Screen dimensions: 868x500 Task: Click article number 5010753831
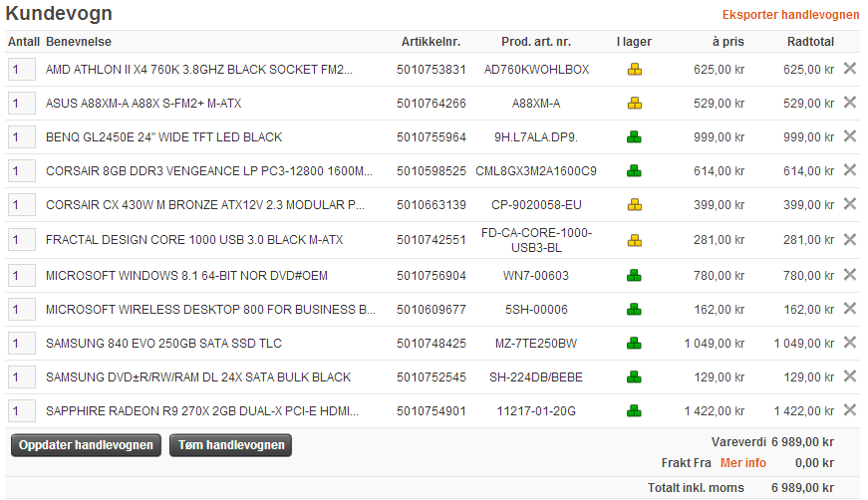pyautogui.click(x=432, y=70)
